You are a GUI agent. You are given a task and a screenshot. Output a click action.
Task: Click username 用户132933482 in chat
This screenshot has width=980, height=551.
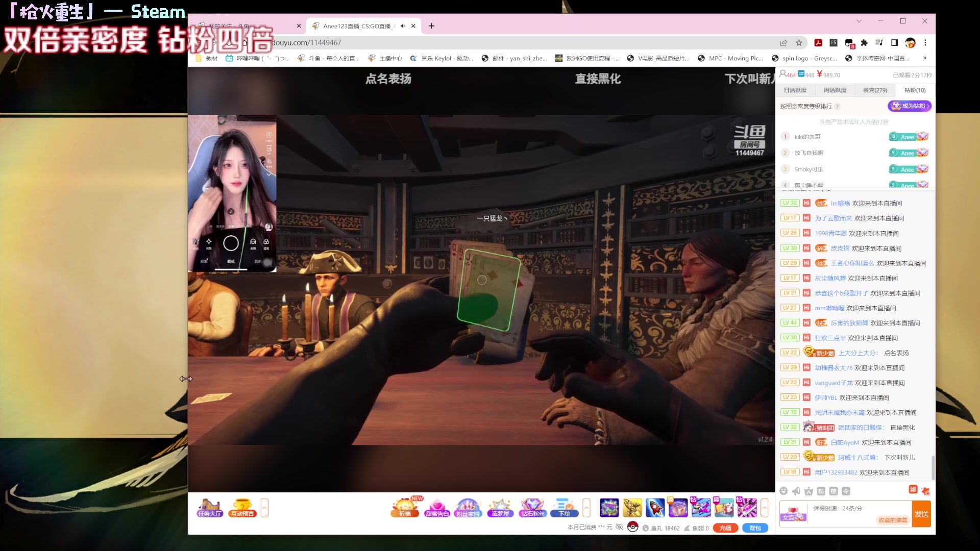click(x=836, y=472)
